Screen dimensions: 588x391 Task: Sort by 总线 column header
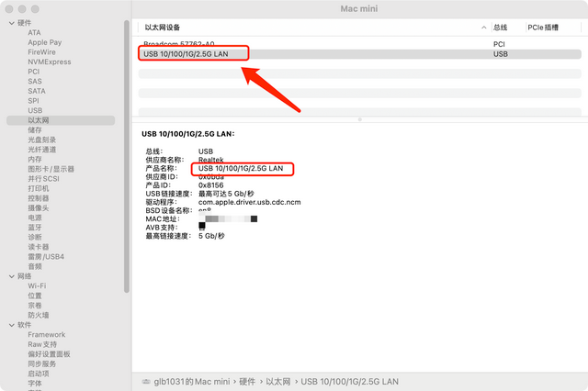coord(500,28)
